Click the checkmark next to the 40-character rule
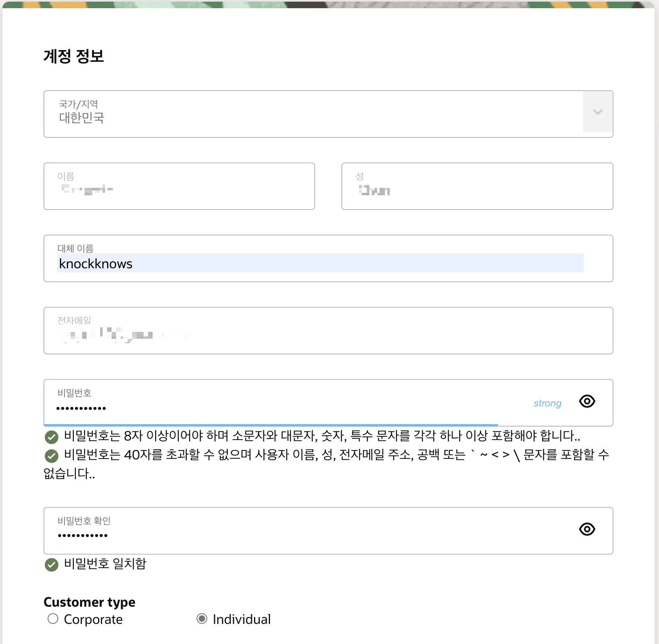Image resolution: width=659 pixels, height=644 pixels. pos(51,455)
